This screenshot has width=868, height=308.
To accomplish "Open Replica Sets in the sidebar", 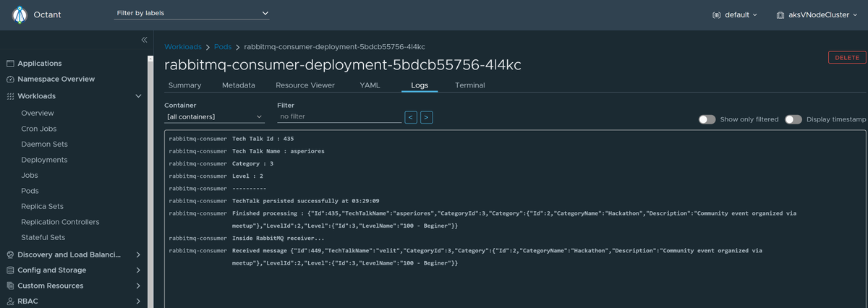I will point(42,207).
